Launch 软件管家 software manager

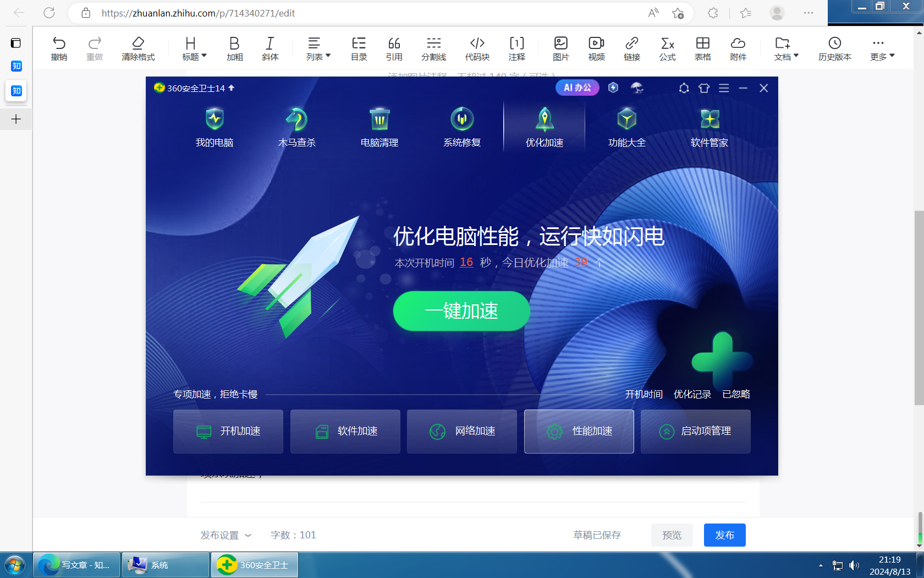[x=709, y=127]
